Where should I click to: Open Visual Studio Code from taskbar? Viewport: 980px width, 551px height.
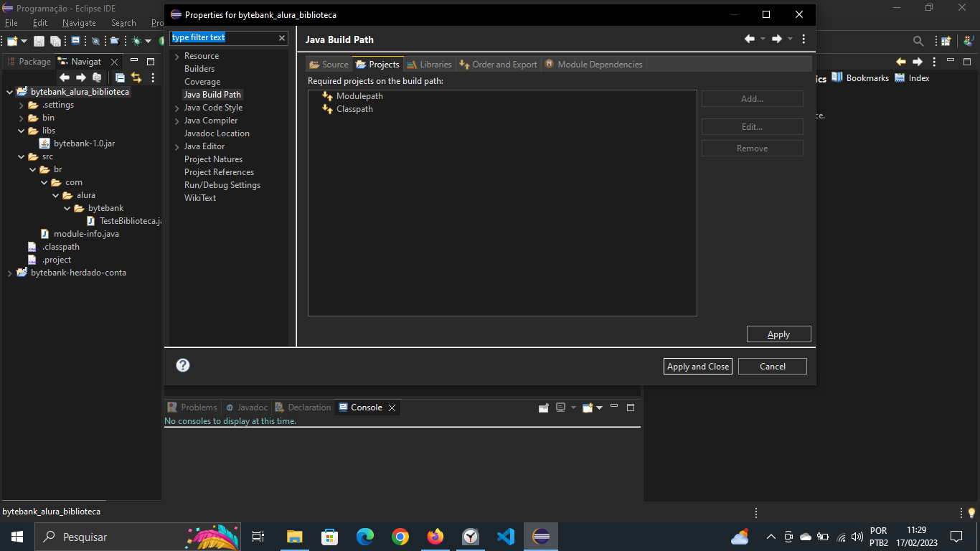506,537
